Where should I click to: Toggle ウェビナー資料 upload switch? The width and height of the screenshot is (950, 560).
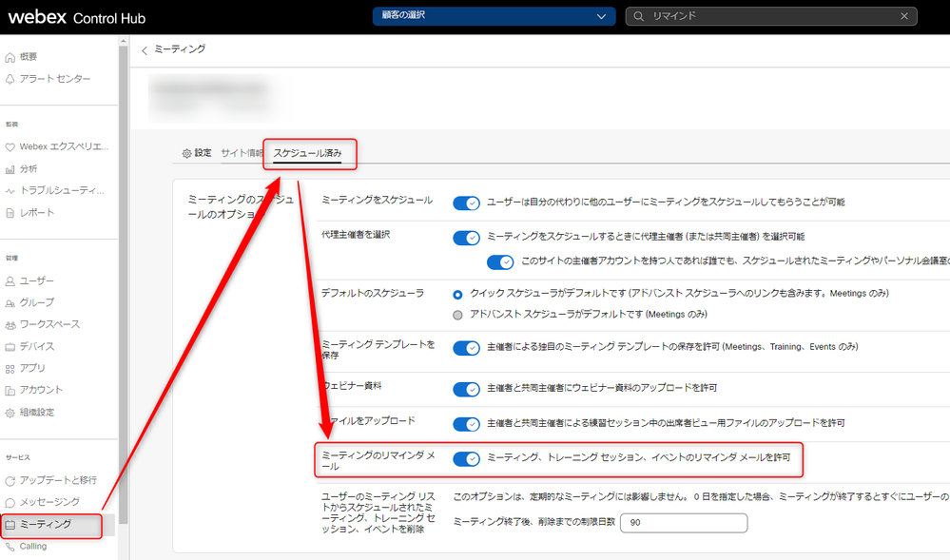pos(467,389)
